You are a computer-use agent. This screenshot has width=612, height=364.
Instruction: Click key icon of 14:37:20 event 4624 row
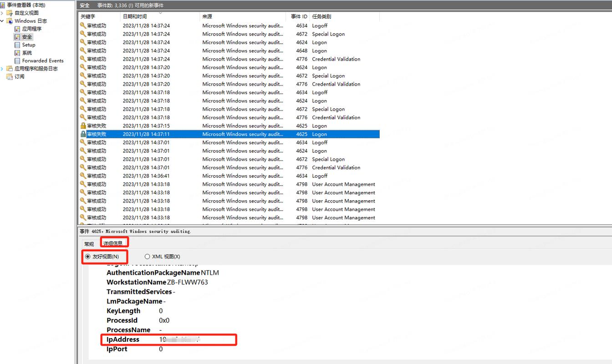pos(83,67)
